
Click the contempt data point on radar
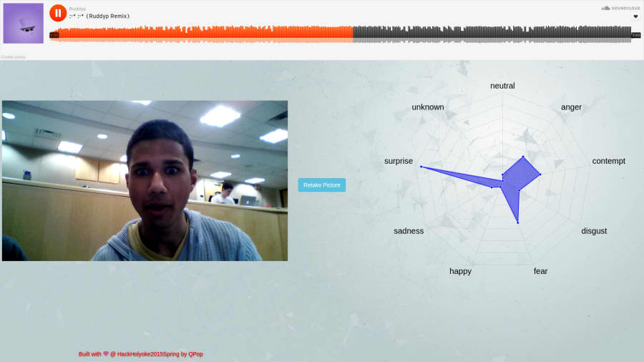coord(540,175)
